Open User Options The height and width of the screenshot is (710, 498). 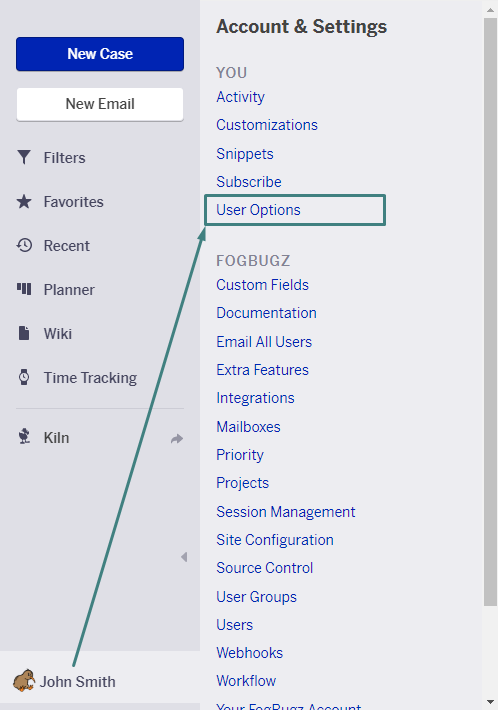(259, 210)
